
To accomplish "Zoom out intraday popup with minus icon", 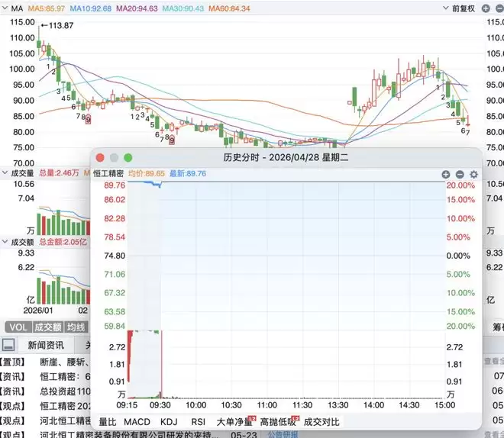I will point(460,175).
